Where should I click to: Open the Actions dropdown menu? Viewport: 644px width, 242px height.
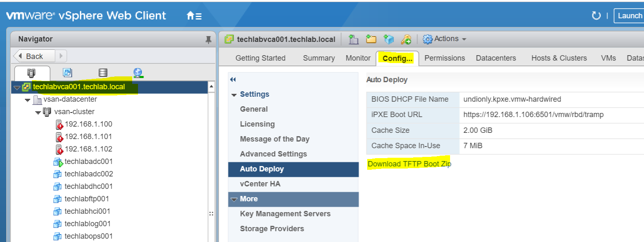[445, 39]
